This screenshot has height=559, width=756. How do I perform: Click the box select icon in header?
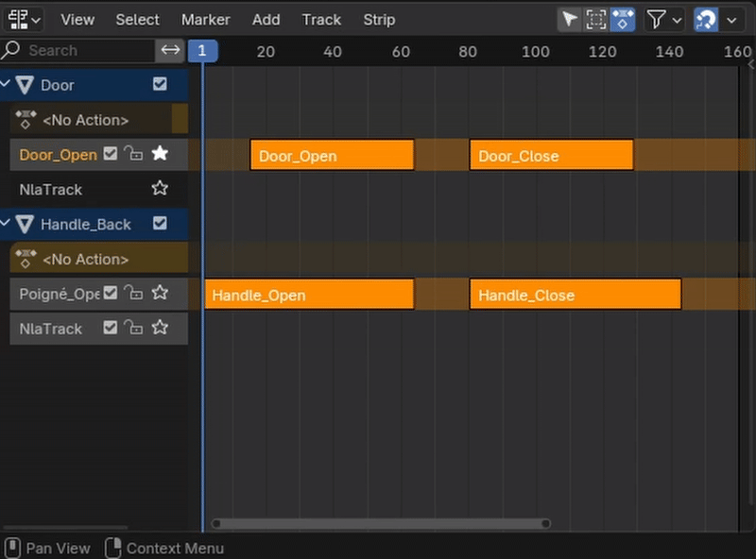coord(595,19)
